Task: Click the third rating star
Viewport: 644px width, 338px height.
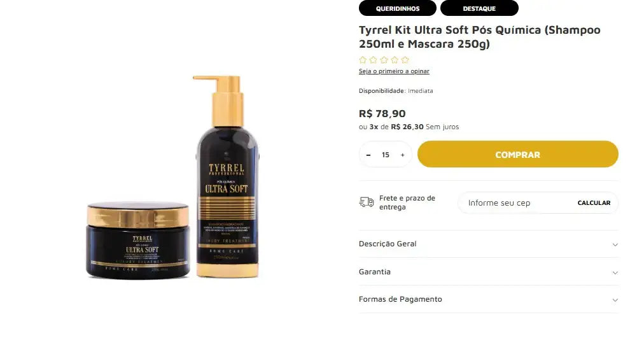Action: click(384, 60)
